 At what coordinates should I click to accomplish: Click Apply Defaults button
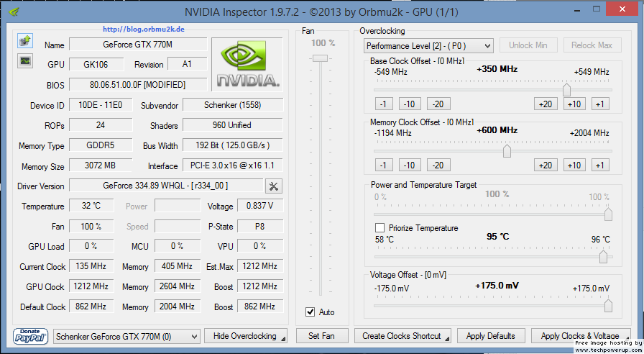click(x=491, y=336)
